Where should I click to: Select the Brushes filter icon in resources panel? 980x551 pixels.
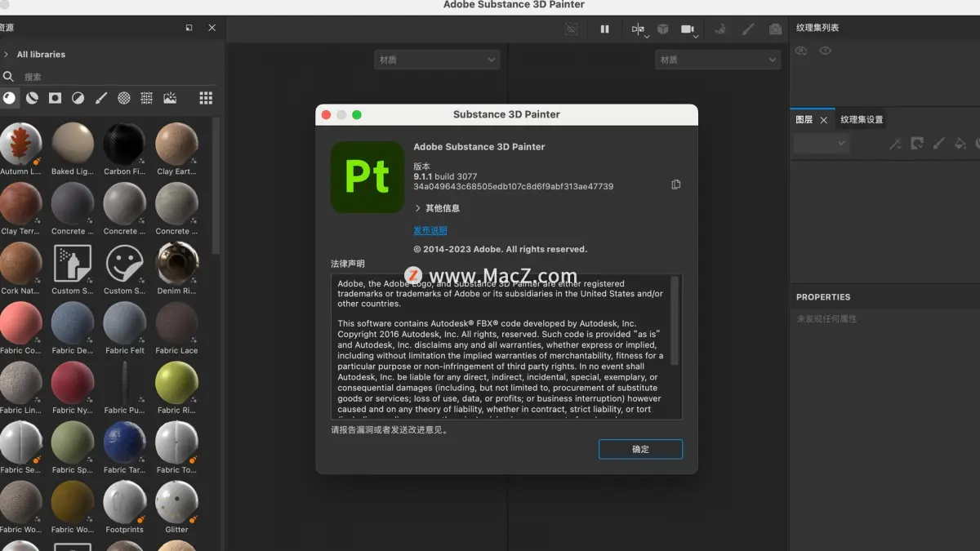click(x=101, y=98)
